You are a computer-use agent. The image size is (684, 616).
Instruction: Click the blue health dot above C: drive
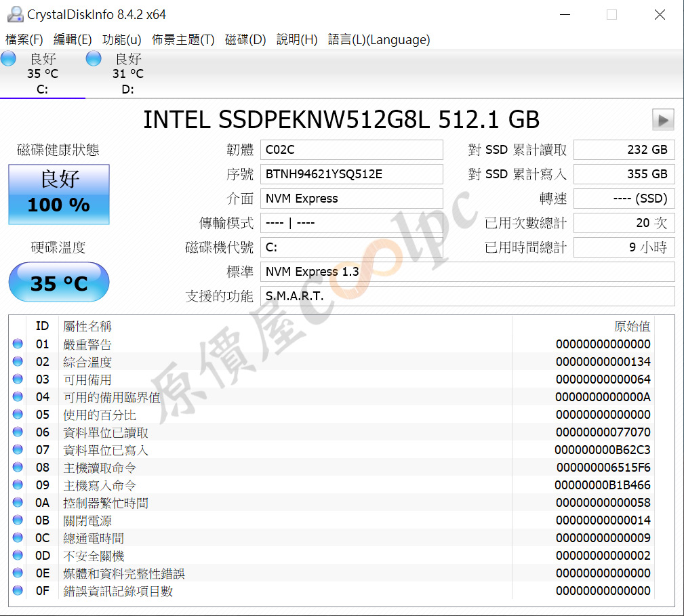8,58
